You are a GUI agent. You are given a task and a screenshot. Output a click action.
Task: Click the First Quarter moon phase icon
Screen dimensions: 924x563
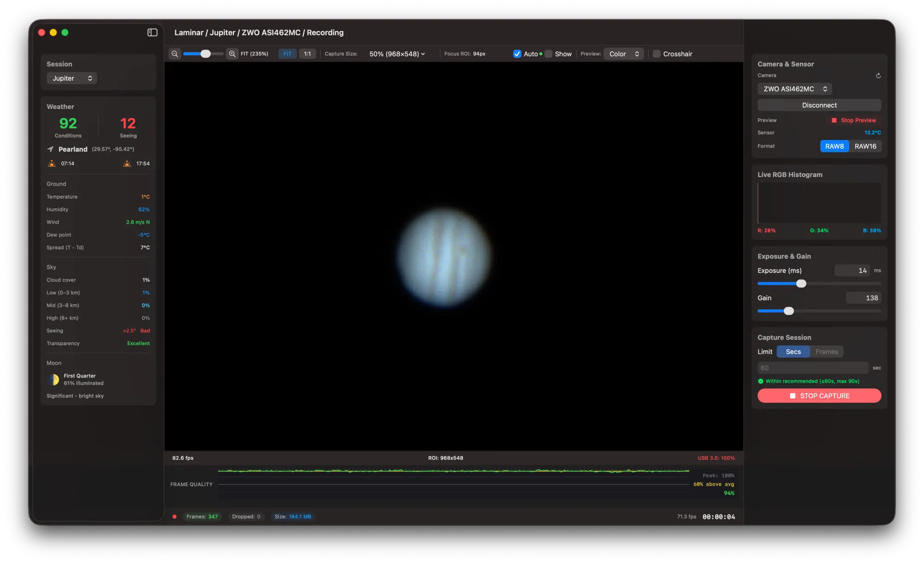pyautogui.click(x=53, y=379)
